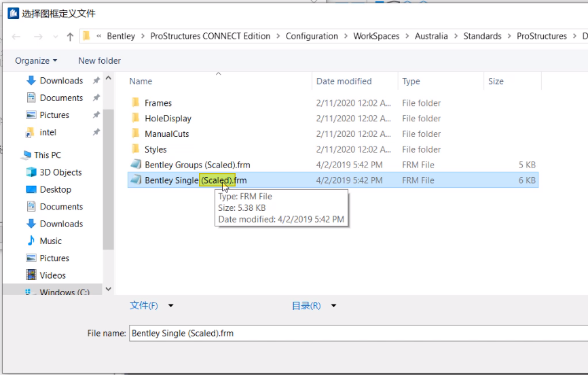Open intel shortcut folder in sidebar

click(48, 132)
